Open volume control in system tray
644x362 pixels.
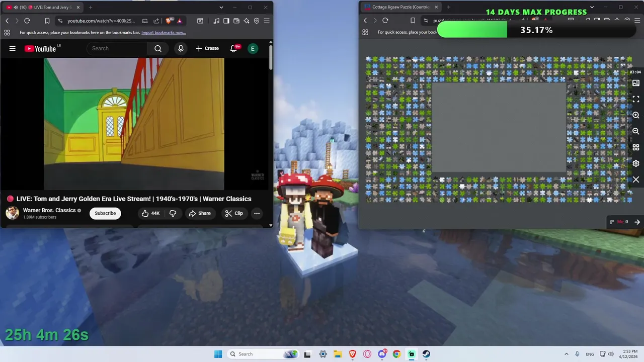[x=611, y=354]
